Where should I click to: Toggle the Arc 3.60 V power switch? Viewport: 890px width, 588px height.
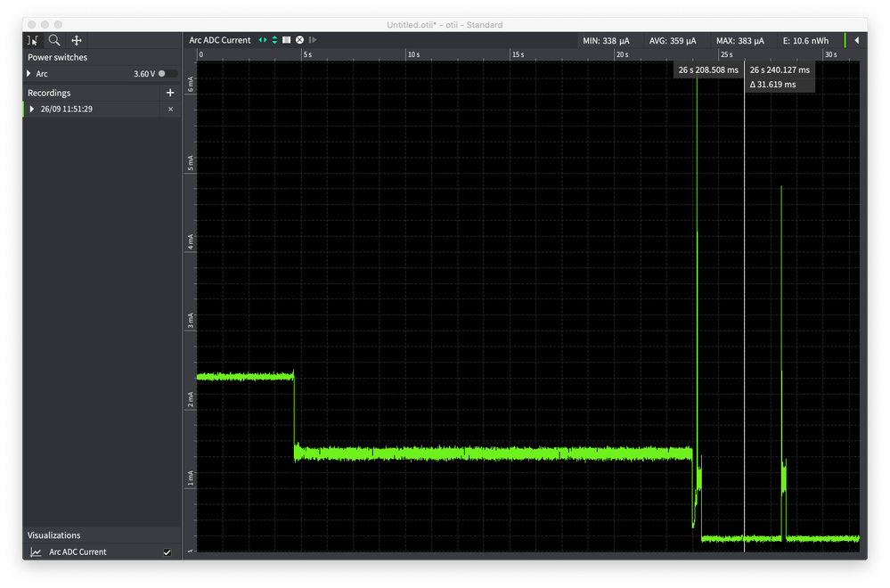tap(167, 74)
